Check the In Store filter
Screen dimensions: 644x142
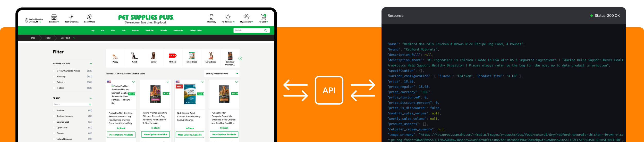[54, 88]
